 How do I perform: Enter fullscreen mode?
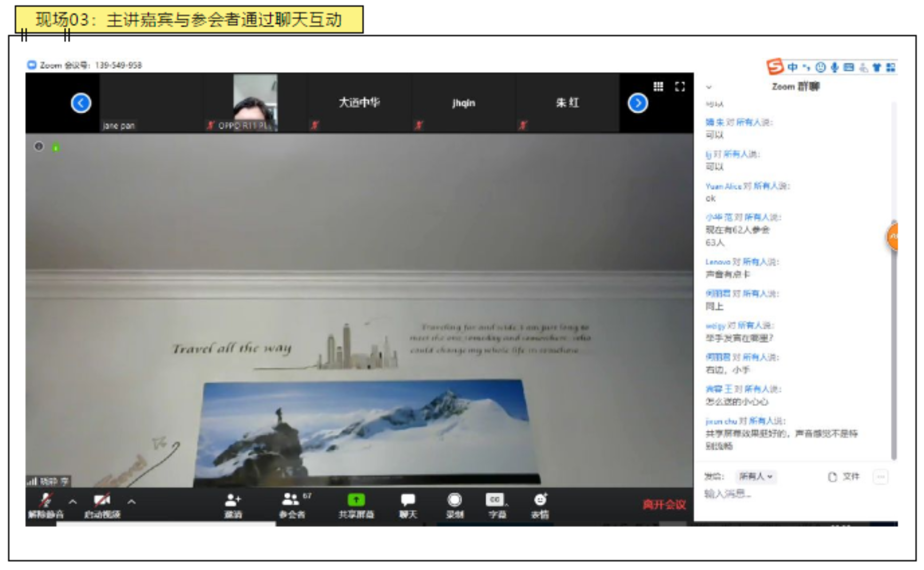tap(680, 87)
